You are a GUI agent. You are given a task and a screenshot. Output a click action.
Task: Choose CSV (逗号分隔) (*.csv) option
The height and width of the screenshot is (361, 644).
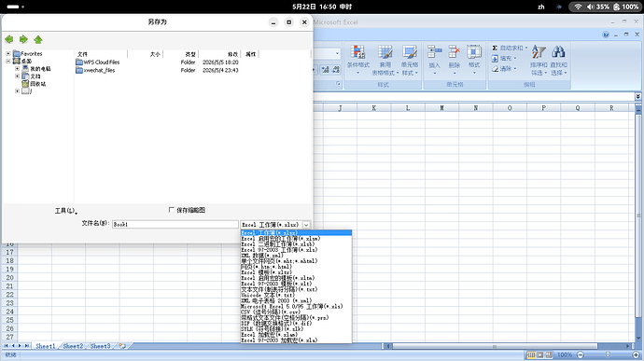pos(296,312)
